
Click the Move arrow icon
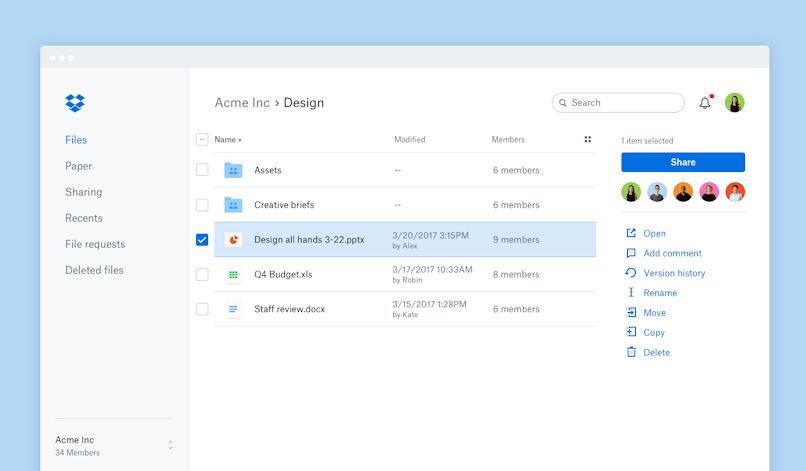tap(631, 312)
